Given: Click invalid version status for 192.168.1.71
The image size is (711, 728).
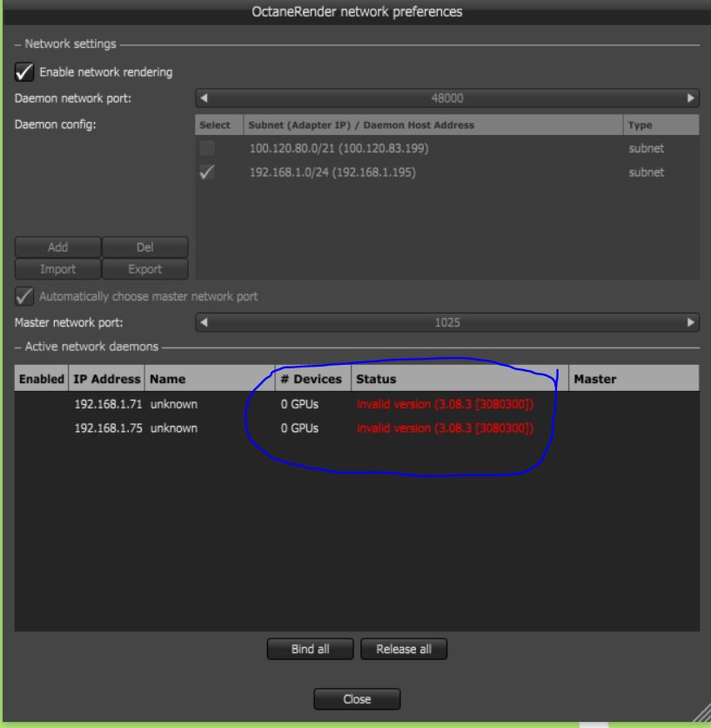Looking at the screenshot, I should [445, 404].
